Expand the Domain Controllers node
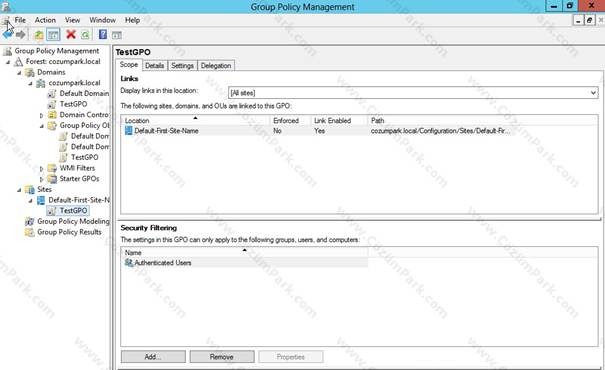Viewport: 605px width, 370px height. [x=42, y=115]
